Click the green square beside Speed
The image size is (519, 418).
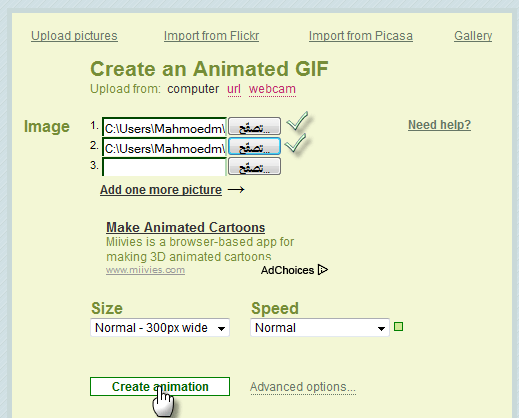[398, 327]
